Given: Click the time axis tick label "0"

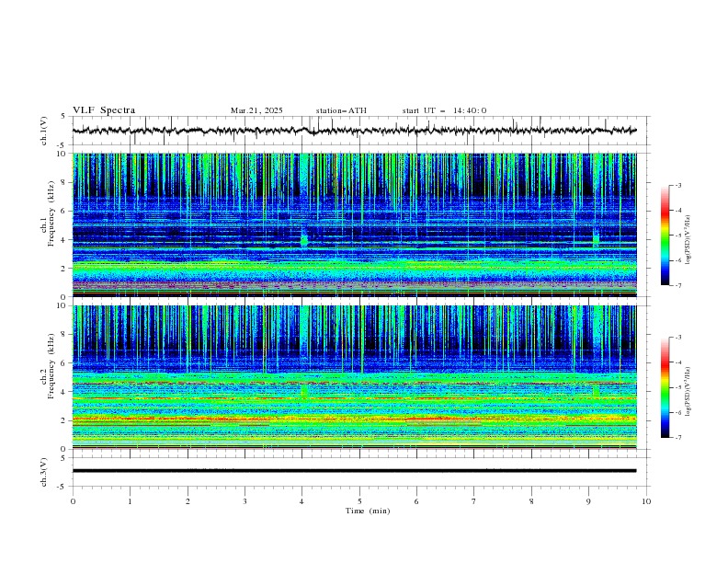Looking at the screenshot, I should click(73, 501).
